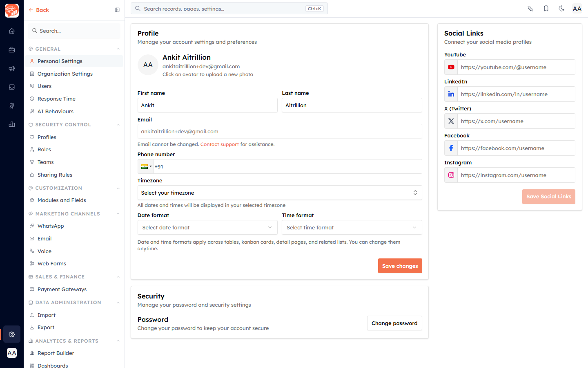This screenshot has width=588, height=368.
Task: Click the X (Twitter) icon
Action: pyautogui.click(x=451, y=121)
